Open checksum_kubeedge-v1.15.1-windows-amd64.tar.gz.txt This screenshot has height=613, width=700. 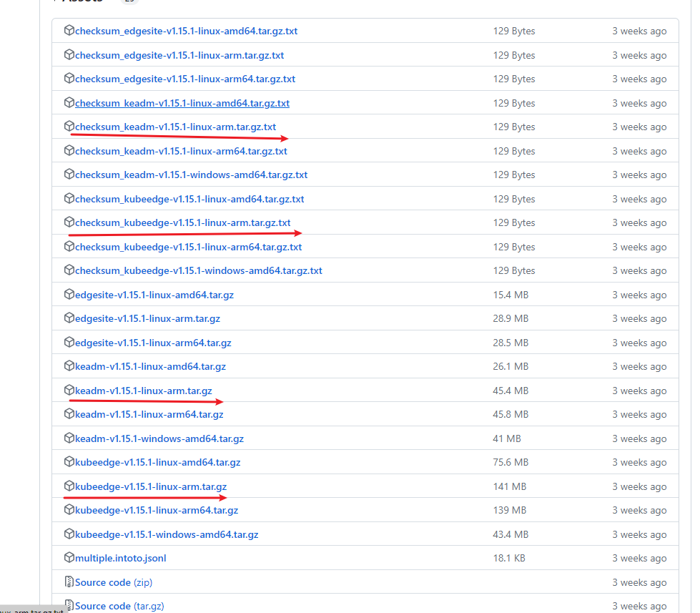(x=199, y=270)
